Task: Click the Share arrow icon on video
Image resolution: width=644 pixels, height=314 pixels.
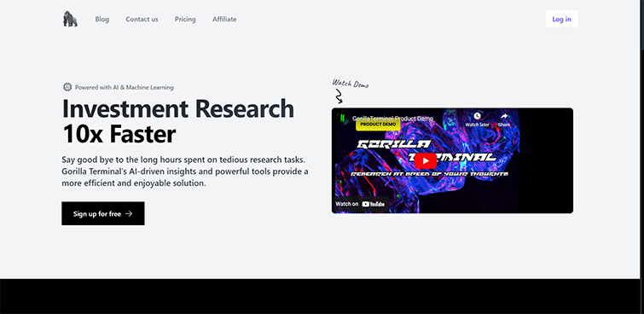Action: [504, 116]
